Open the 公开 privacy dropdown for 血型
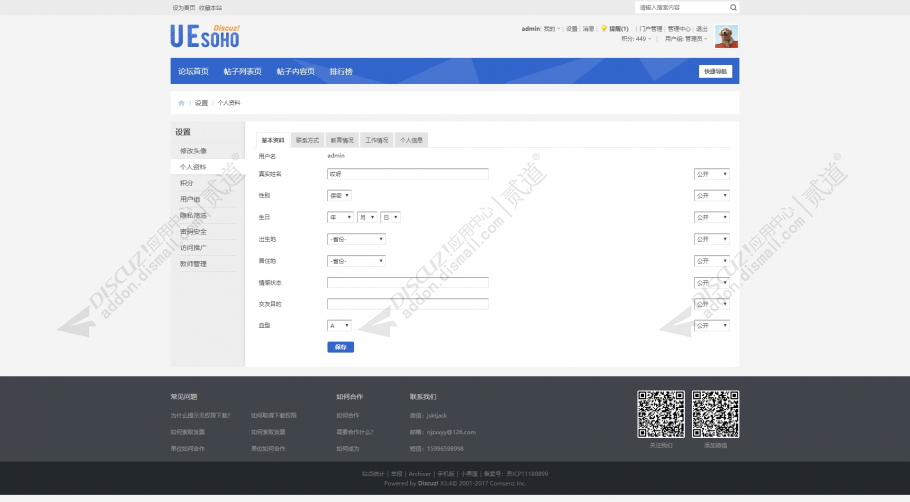This screenshot has width=910, height=502. click(712, 326)
